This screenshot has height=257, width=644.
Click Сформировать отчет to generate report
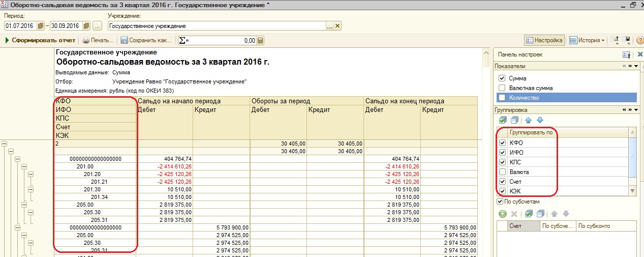[40, 40]
